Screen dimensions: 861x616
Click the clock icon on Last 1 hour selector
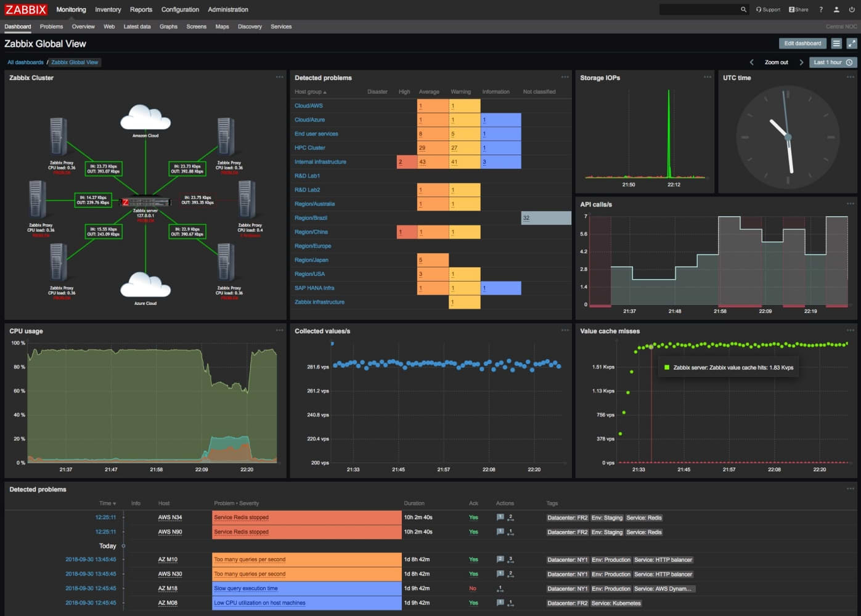[849, 62]
